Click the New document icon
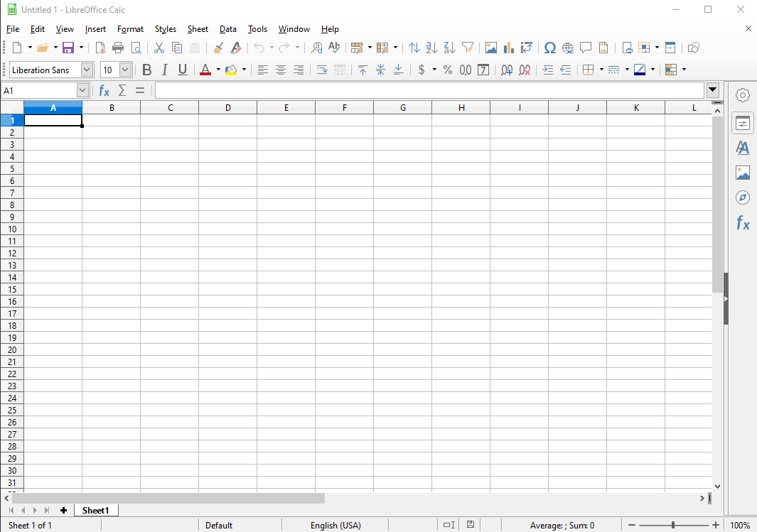Image resolution: width=757 pixels, height=532 pixels. click(x=17, y=48)
